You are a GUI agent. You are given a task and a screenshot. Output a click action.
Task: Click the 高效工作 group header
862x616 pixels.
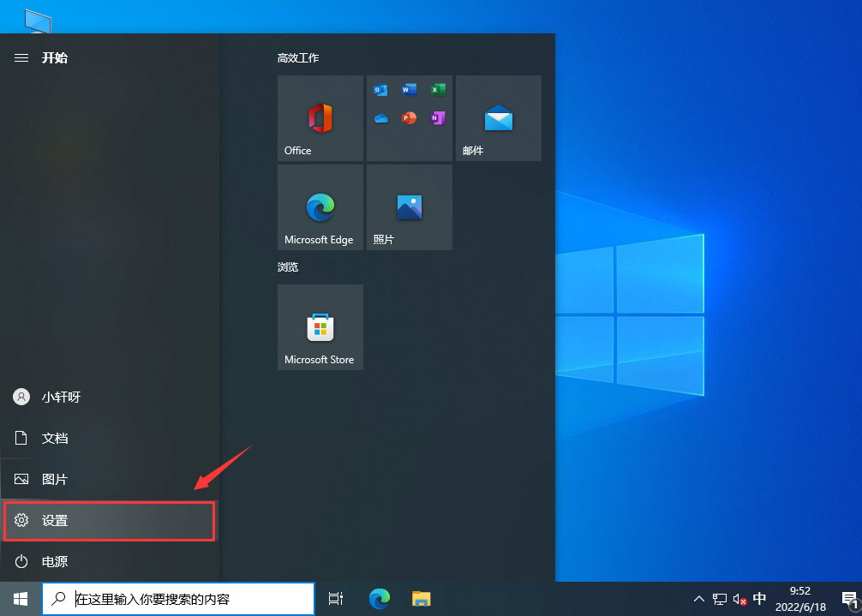[x=298, y=57]
